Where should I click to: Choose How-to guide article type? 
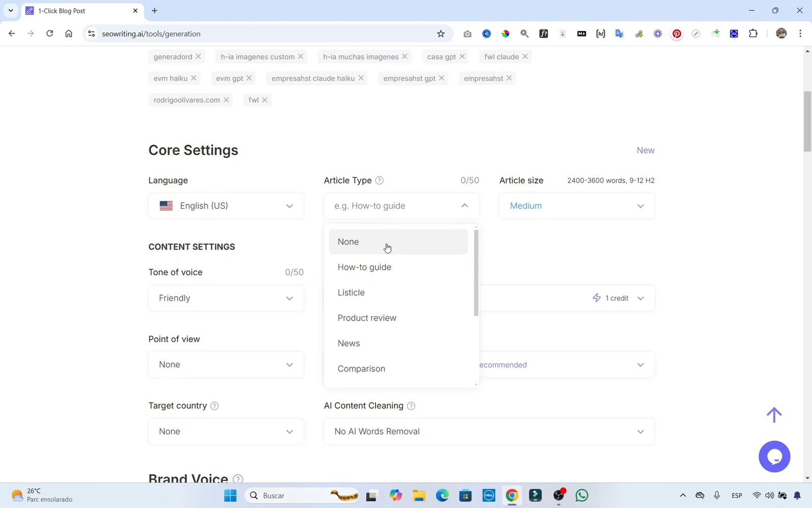pyautogui.click(x=364, y=267)
